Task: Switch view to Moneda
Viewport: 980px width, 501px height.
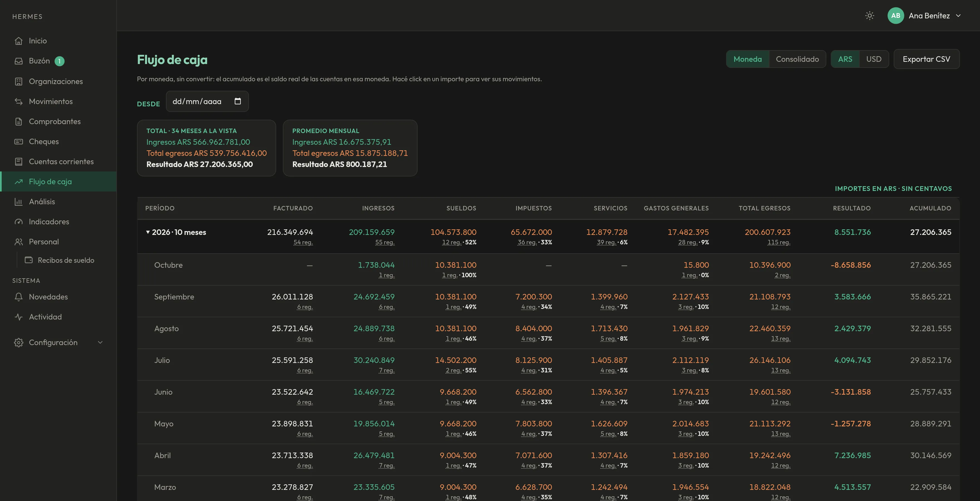Action: (x=748, y=59)
